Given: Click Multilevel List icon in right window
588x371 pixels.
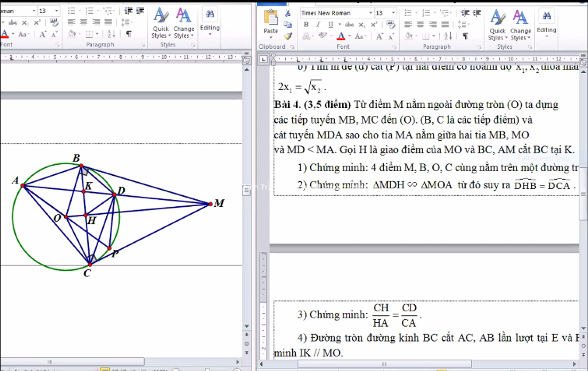Looking at the screenshot, I should click(x=445, y=13).
